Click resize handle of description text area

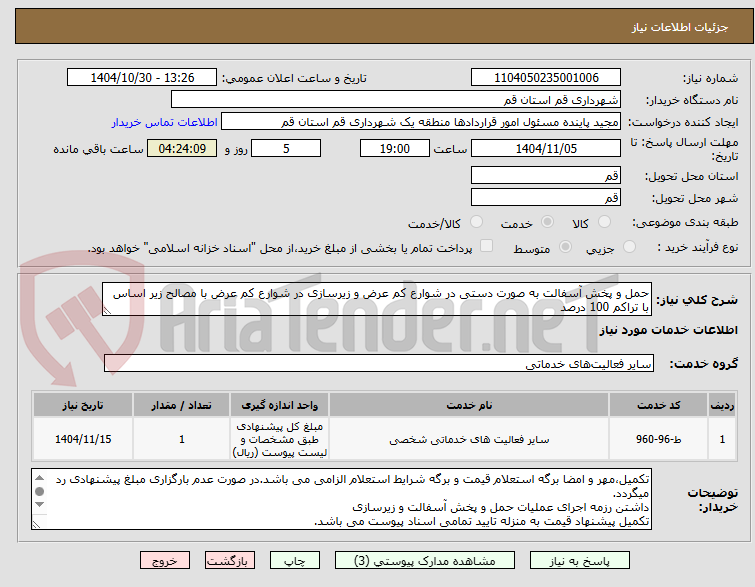tap(107, 311)
